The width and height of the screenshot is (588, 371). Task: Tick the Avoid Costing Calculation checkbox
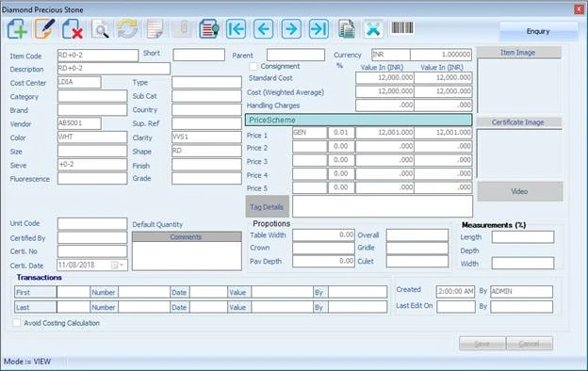pyautogui.click(x=17, y=323)
